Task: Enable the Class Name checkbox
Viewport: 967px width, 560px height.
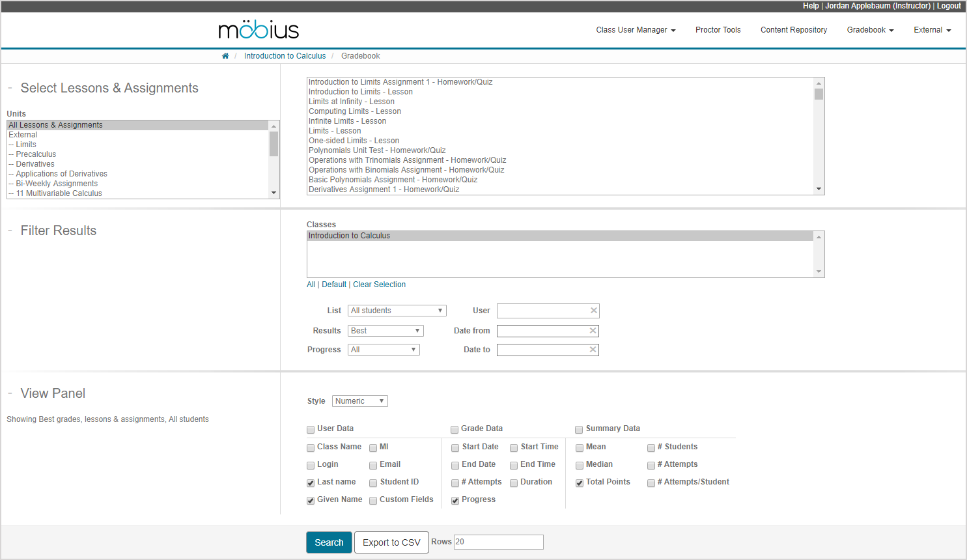Action: [311, 448]
